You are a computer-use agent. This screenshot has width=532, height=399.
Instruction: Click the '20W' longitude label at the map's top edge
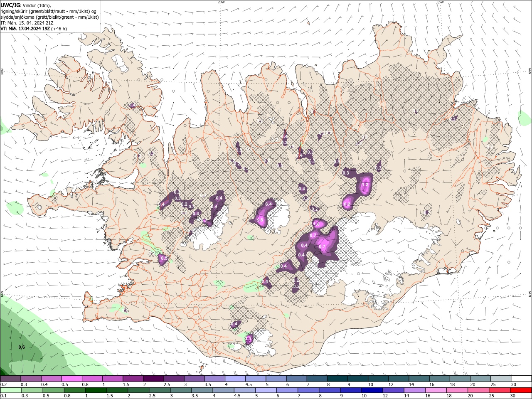[x=221, y=2]
